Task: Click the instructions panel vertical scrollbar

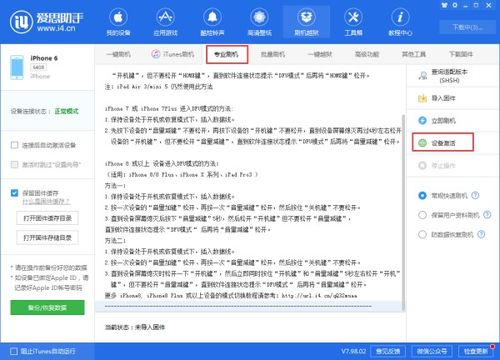Action: (403, 212)
